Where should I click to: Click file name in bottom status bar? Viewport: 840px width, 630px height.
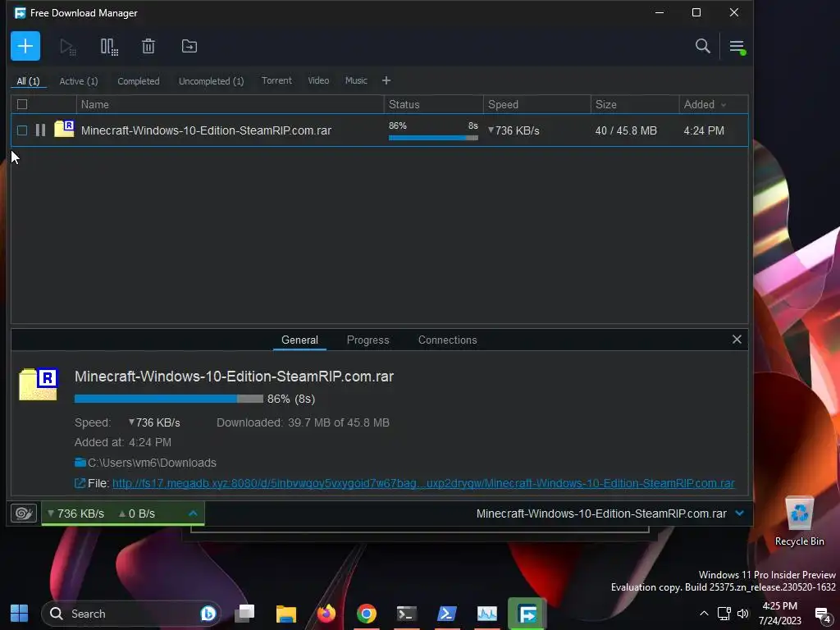[x=601, y=514]
